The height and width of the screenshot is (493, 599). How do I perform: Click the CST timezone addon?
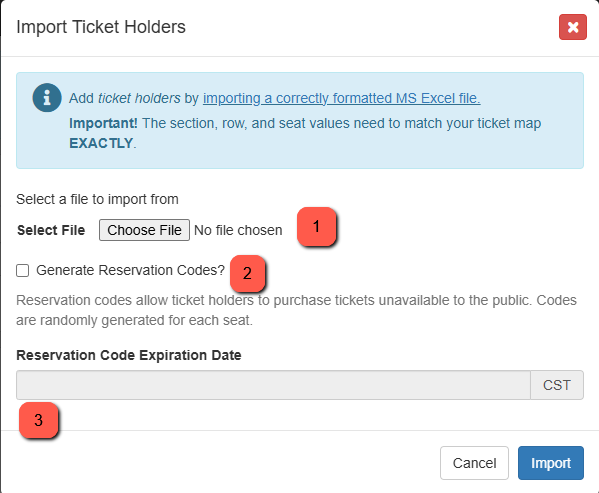[x=557, y=385]
